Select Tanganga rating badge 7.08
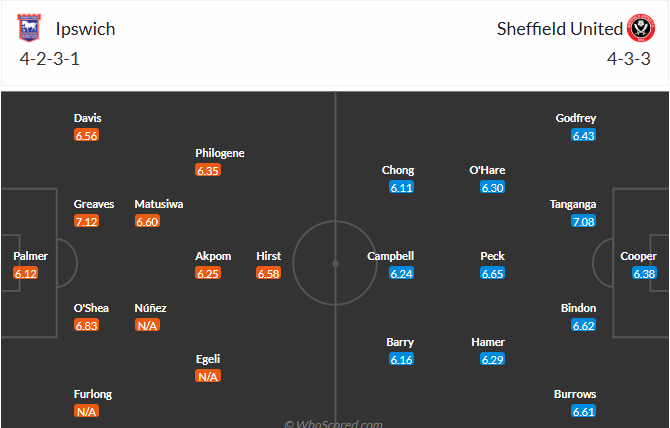 coord(583,221)
